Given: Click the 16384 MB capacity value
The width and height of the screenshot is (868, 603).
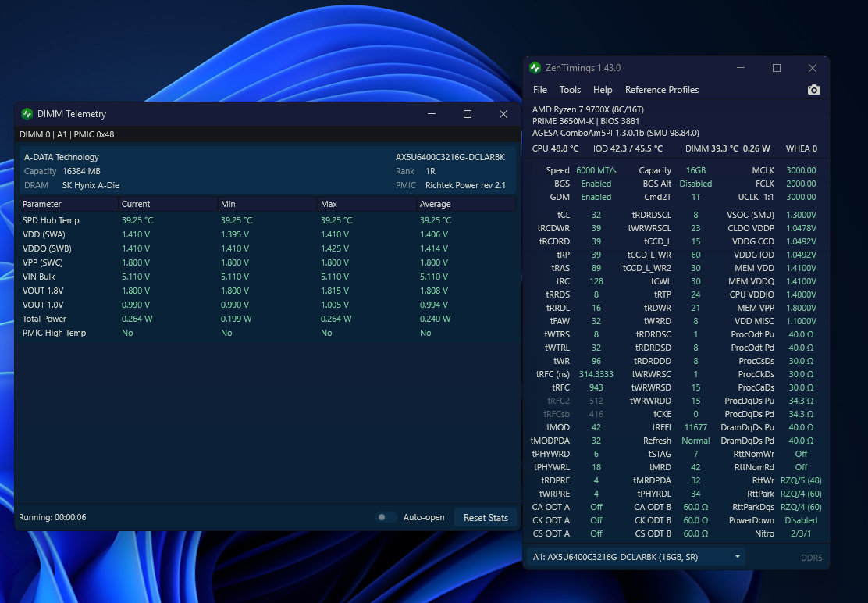Looking at the screenshot, I should [81, 171].
